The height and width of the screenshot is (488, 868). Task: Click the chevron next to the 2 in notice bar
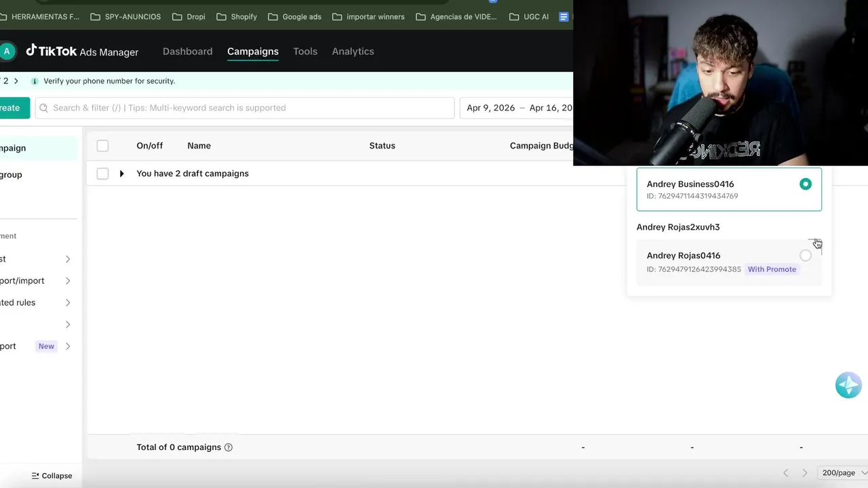[x=16, y=81]
